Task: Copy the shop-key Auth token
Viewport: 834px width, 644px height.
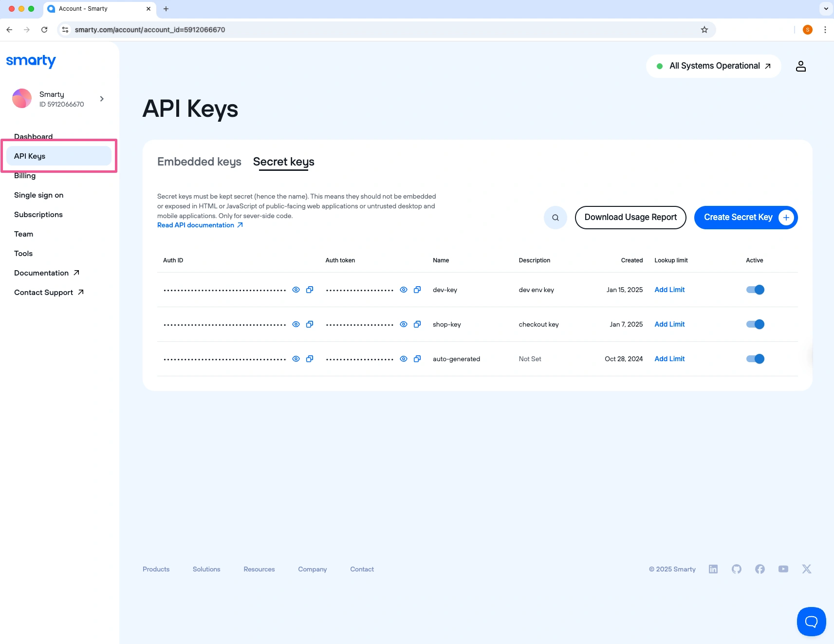Action: (x=417, y=324)
